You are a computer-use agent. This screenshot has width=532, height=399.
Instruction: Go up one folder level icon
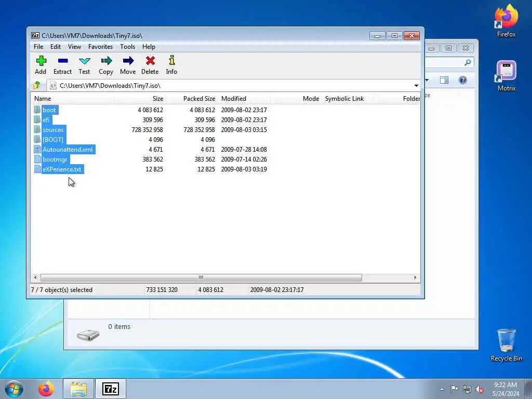pyautogui.click(x=37, y=85)
